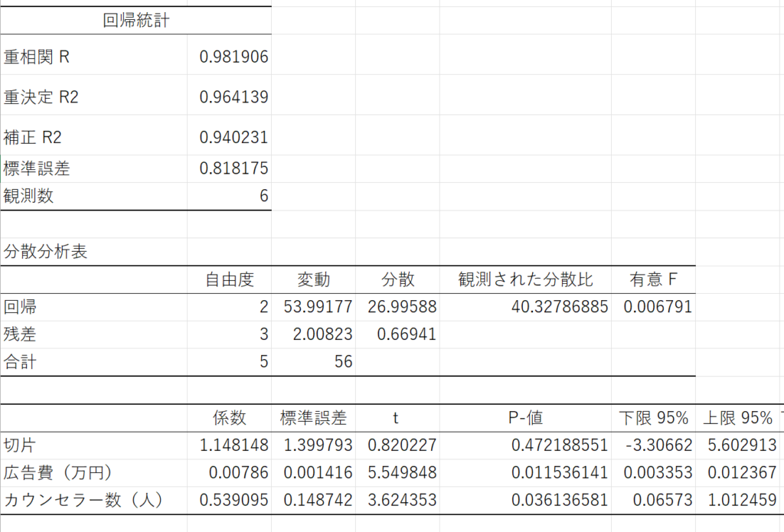Select the cell containing 0.818175
The image size is (784, 532).
233,168
